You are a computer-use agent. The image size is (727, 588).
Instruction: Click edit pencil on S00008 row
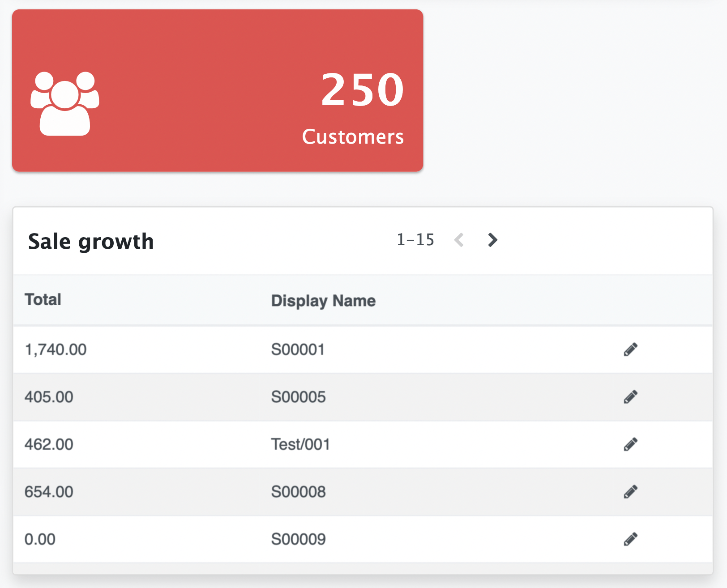click(x=630, y=492)
